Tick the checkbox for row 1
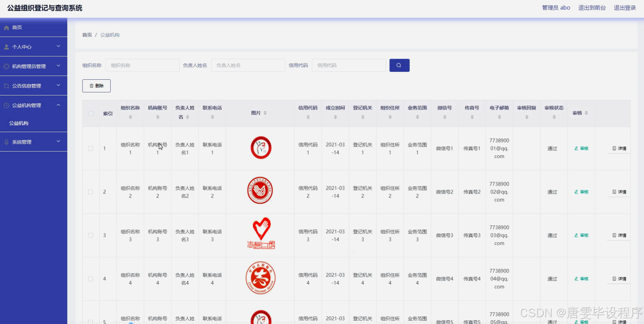The image size is (644, 324). 91,148
